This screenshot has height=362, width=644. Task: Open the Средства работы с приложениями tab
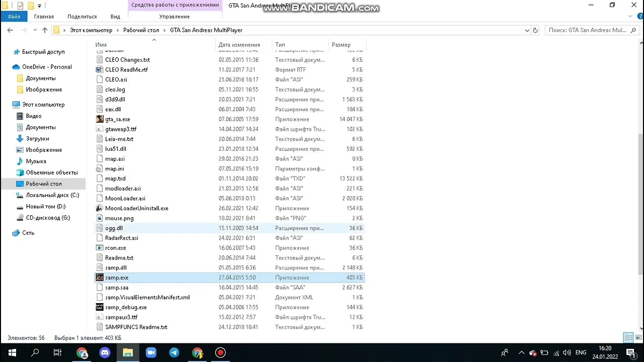click(175, 5)
